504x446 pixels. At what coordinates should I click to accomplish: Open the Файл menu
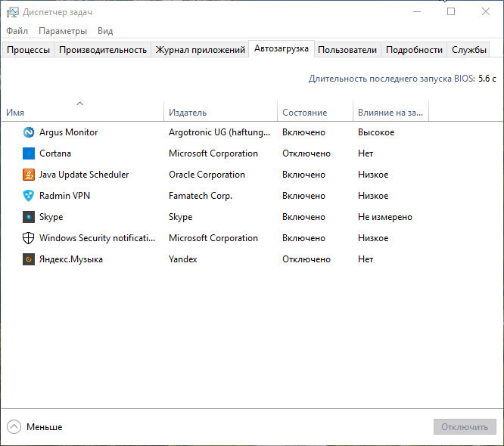[17, 31]
